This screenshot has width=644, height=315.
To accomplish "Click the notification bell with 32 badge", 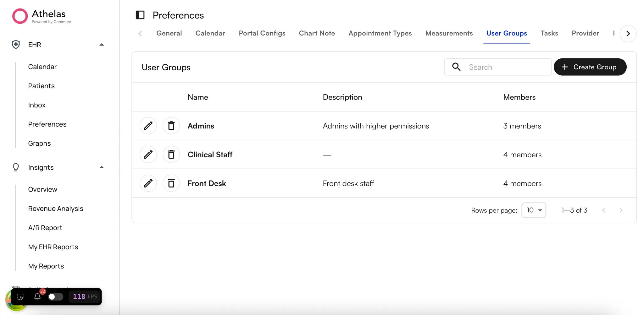I will tap(37, 296).
